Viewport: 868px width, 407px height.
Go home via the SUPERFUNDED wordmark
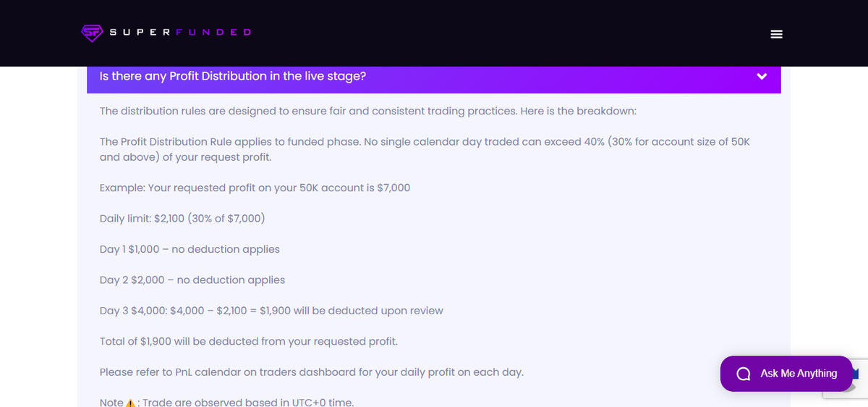pyautogui.click(x=180, y=33)
